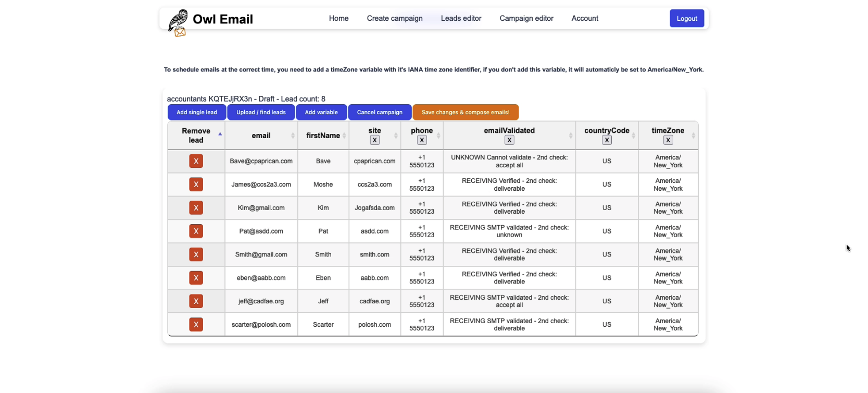Remove the phone column with X
The height and width of the screenshot is (393, 868).
click(422, 140)
